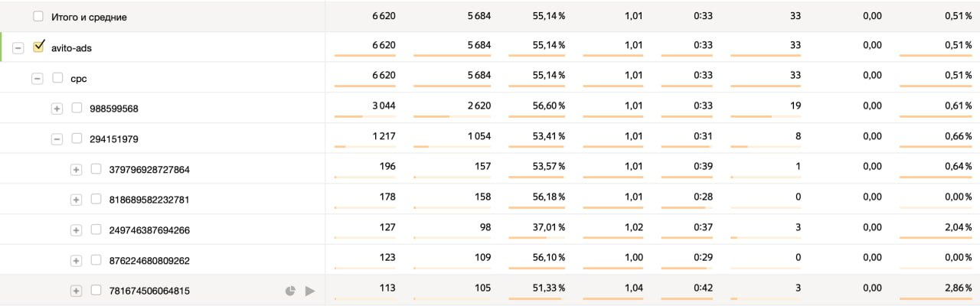
Task: Select the checkbox for 781674506064815
Action: [96, 290]
